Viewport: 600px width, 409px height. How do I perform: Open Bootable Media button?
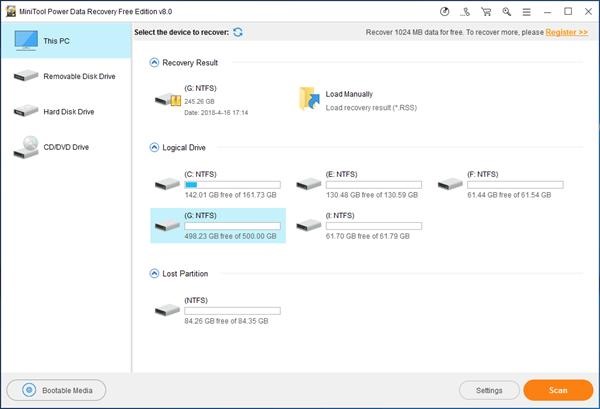click(x=56, y=390)
